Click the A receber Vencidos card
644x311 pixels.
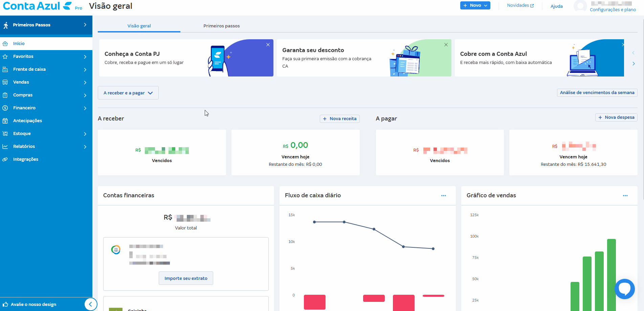pos(162,152)
